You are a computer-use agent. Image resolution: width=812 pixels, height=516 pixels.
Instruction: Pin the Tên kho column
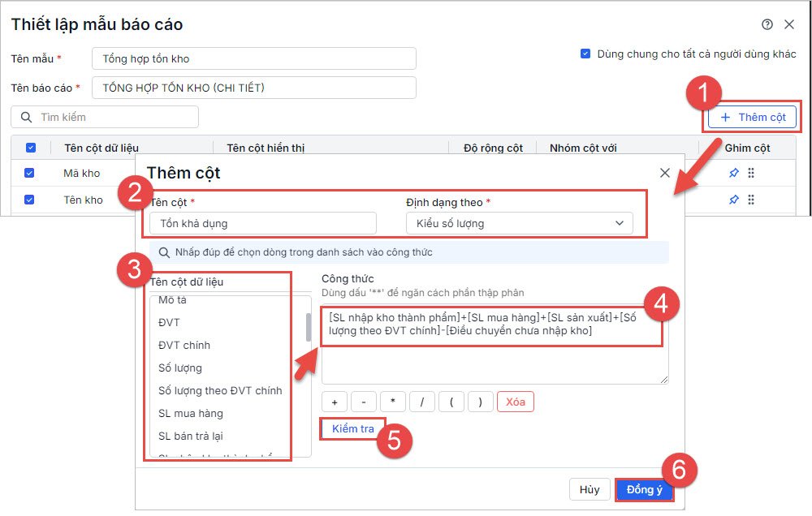click(x=734, y=200)
